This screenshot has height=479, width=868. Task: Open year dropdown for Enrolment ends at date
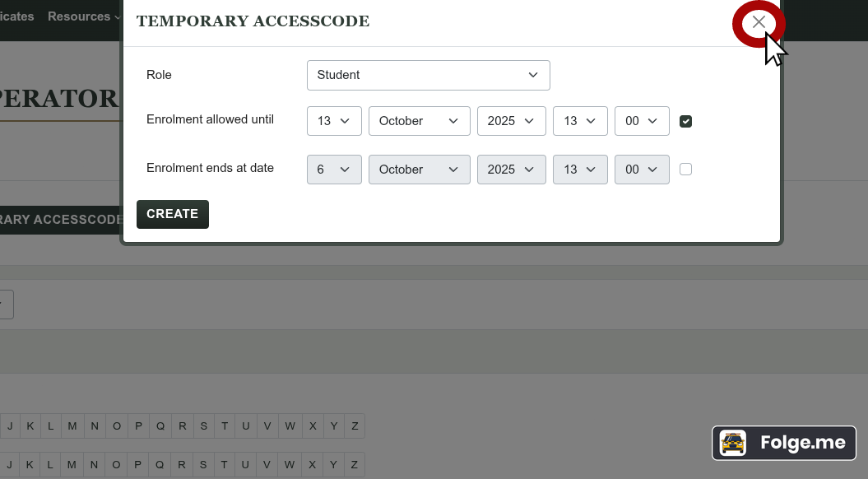point(511,170)
